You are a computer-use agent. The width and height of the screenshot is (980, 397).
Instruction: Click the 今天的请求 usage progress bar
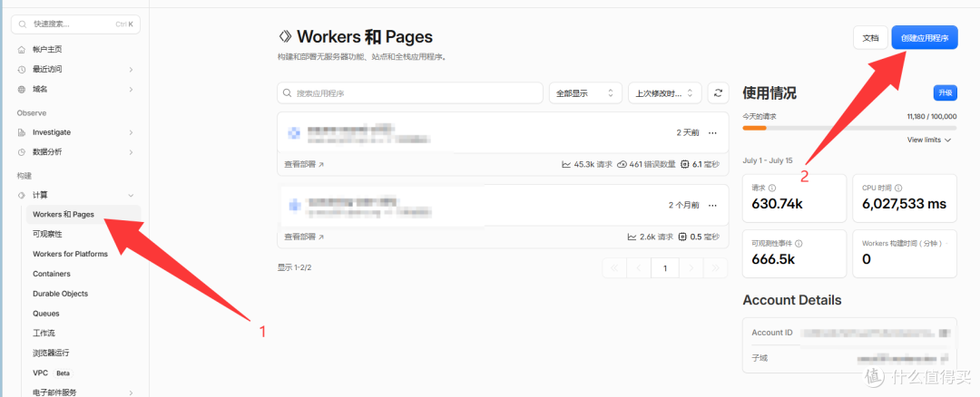coord(849,128)
